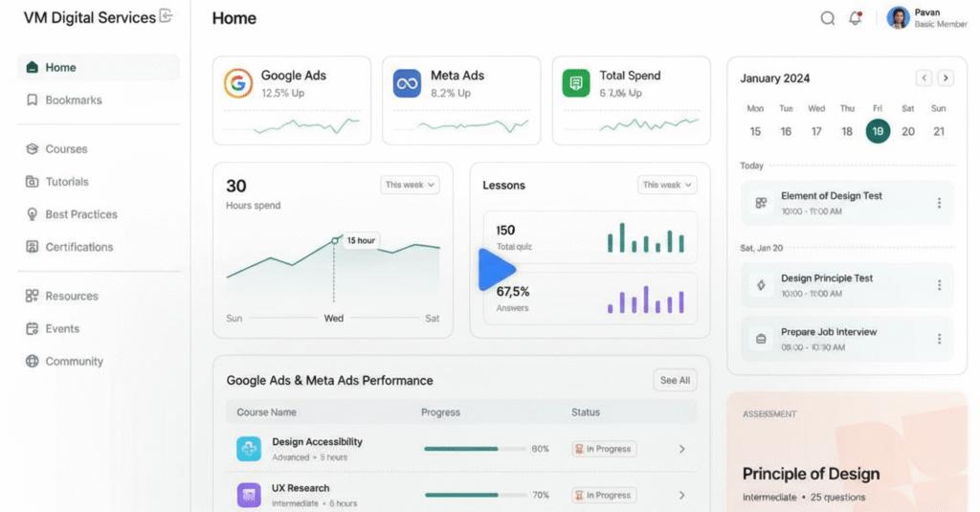Screen dimensions: 980x512
Task: Click the Meta Ads infinity icon
Action: pos(407,83)
